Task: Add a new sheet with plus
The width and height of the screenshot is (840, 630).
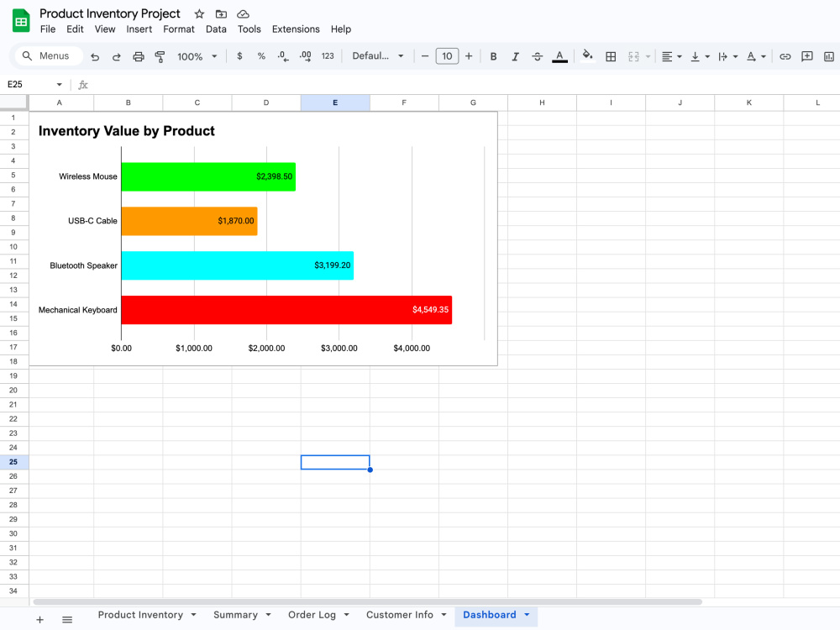Action: [x=39, y=619]
